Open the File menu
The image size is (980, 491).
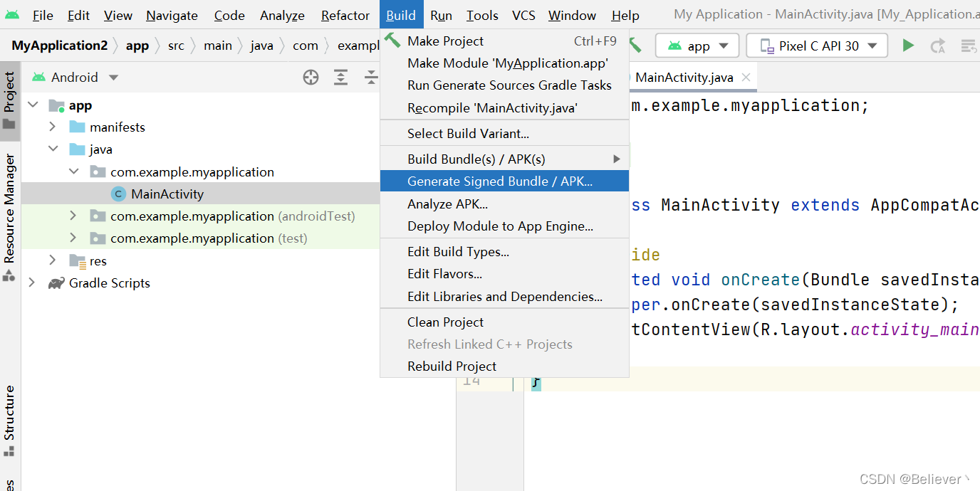(43, 15)
